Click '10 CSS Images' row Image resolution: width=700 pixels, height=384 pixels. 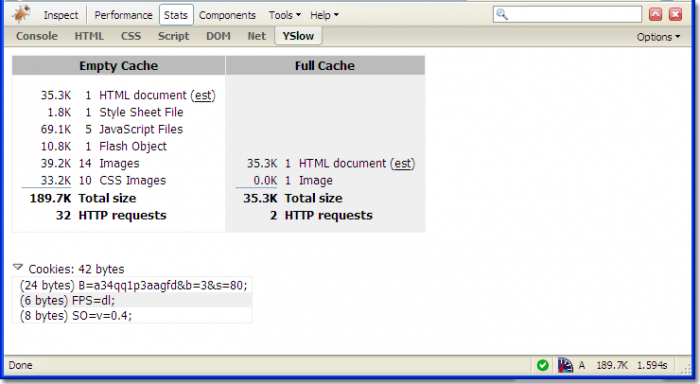103,180
